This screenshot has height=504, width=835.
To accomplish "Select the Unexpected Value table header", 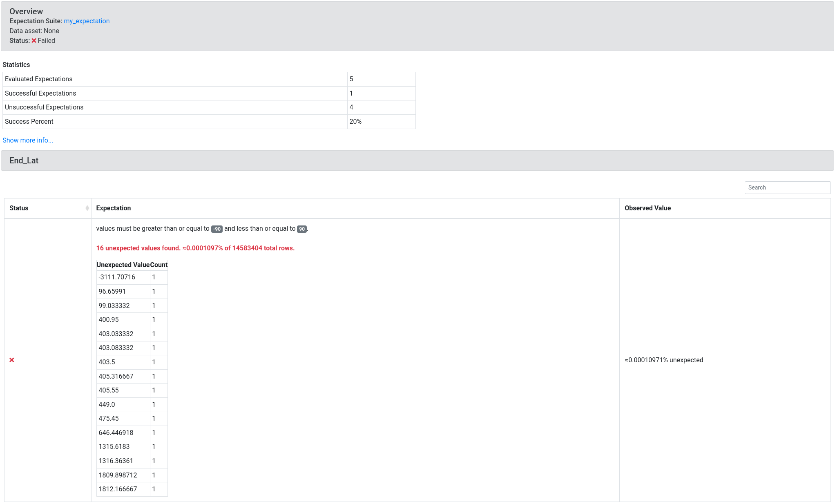I will (x=123, y=265).
